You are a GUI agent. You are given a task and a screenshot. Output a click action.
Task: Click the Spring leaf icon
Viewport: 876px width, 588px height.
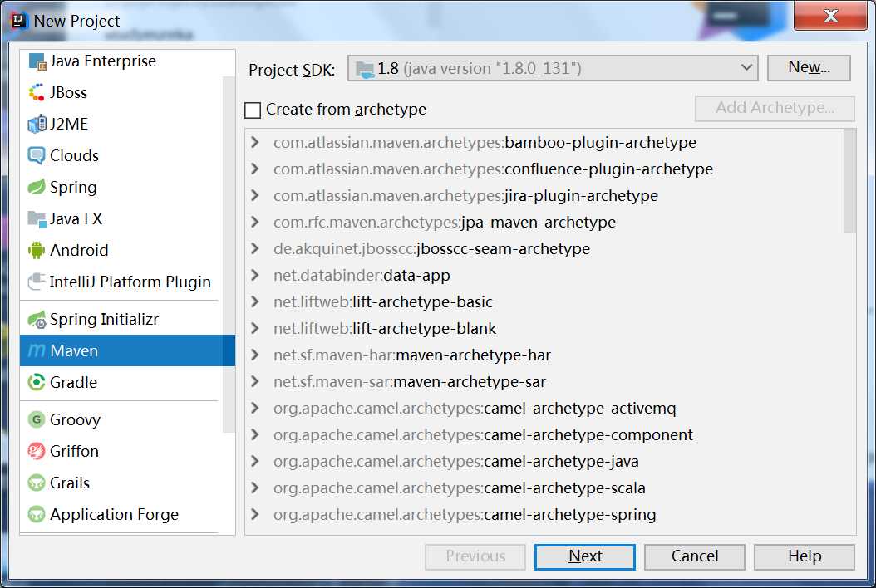click(x=37, y=187)
